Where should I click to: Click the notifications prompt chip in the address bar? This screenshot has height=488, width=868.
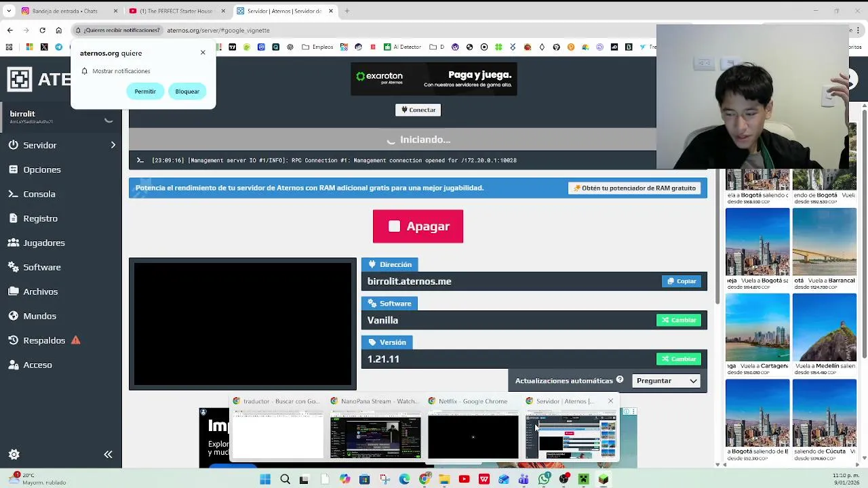[x=118, y=30]
